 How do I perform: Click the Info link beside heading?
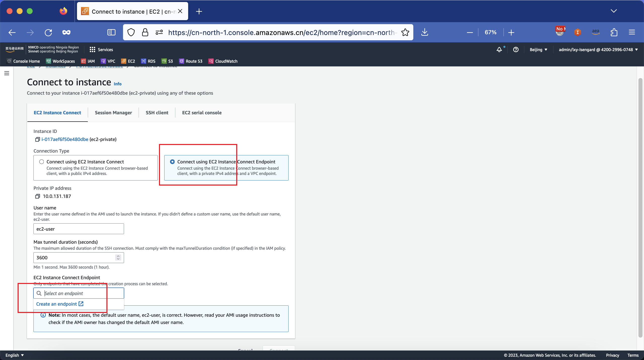(x=117, y=84)
